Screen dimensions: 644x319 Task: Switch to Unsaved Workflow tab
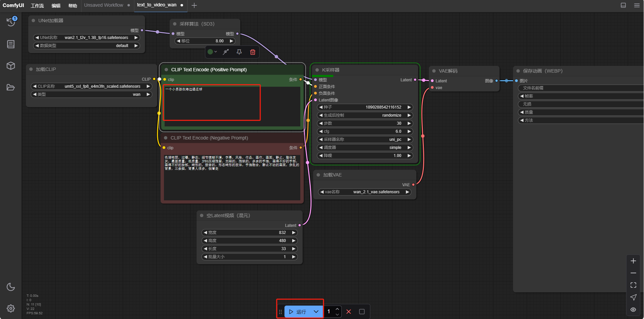(104, 5)
